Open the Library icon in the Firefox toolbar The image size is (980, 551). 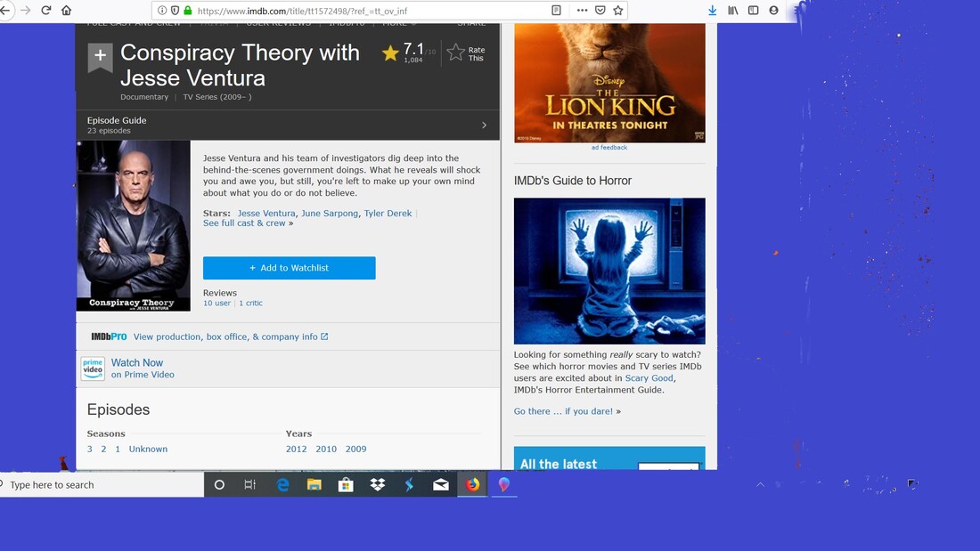point(732,11)
